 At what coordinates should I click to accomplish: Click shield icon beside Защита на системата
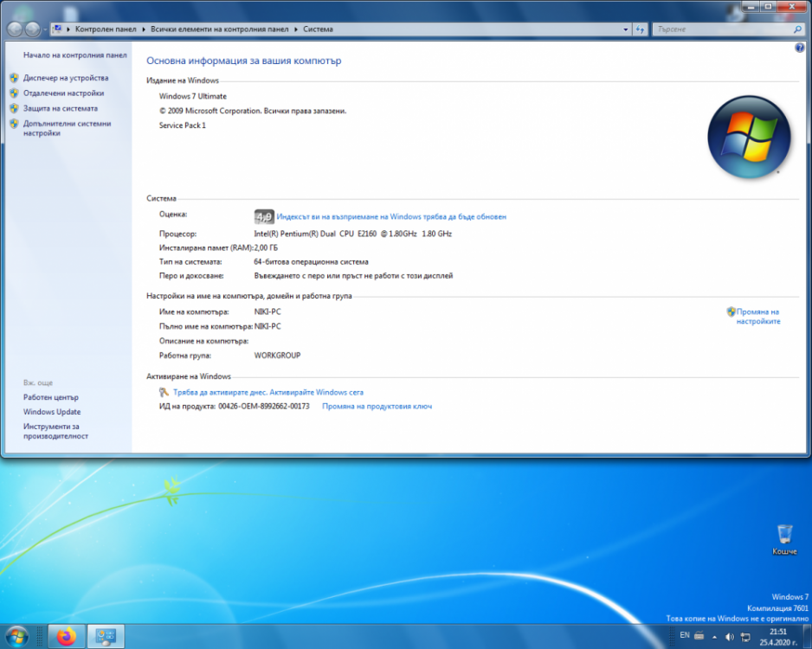tap(14, 108)
